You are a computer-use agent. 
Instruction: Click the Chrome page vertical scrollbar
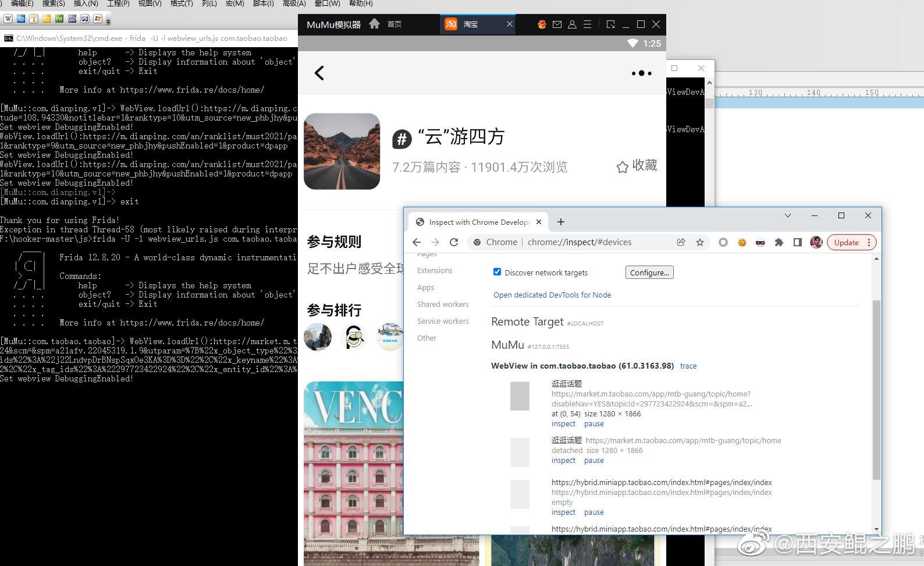click(876, 390)
